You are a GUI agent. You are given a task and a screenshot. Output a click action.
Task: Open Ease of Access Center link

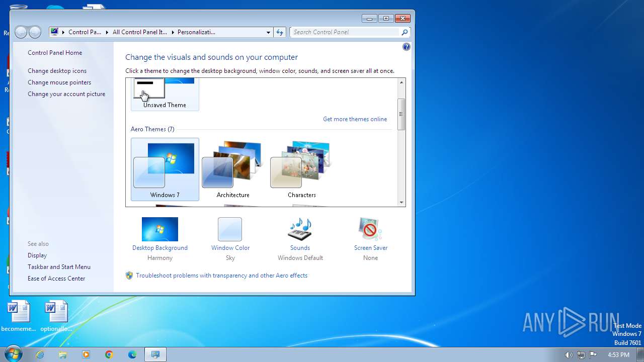tap(56, 279)
